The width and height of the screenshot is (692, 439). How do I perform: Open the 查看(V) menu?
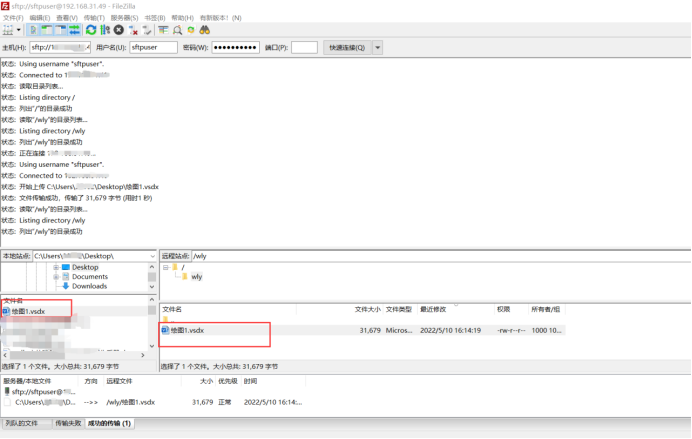pyautogui.click(x=67, y=18)
